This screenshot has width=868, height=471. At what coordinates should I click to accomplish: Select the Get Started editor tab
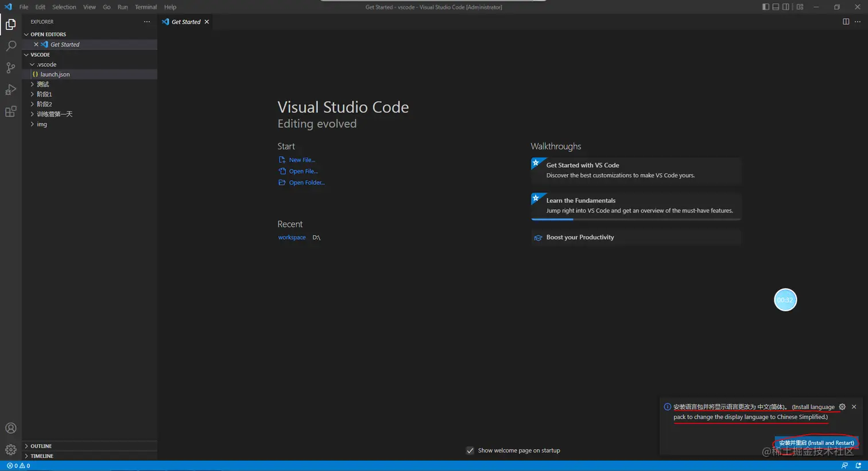point(185,22)
